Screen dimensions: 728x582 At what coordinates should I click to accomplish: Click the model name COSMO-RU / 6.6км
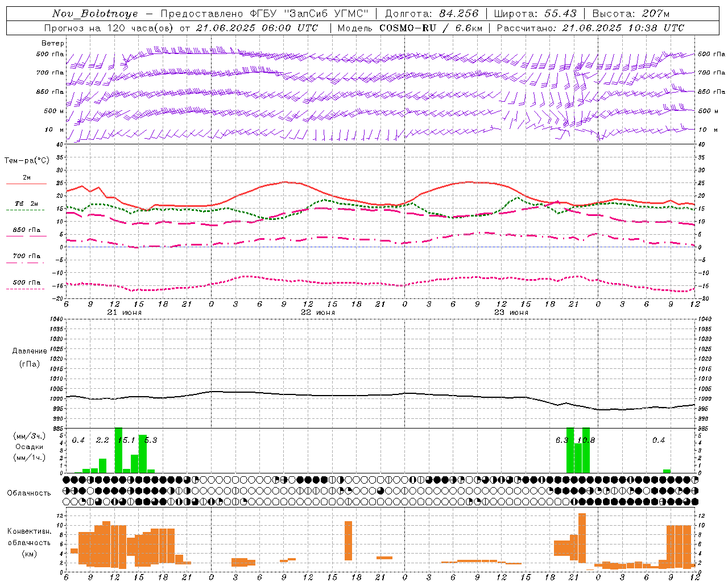(431, 28)
